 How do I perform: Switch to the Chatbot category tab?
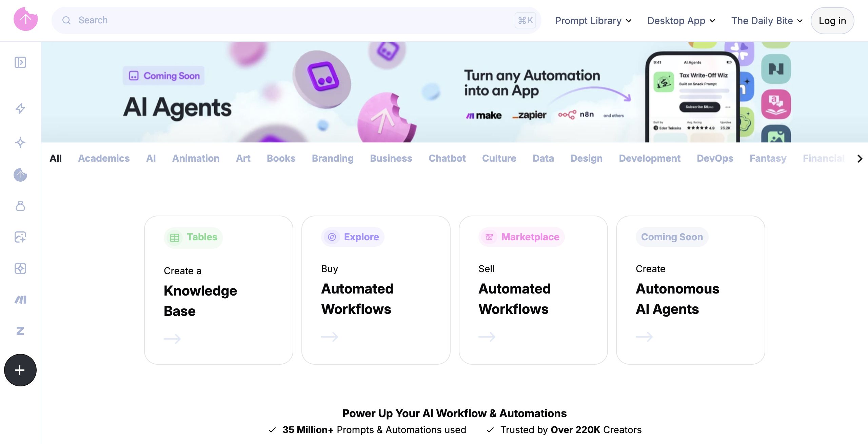coord(447,158)
